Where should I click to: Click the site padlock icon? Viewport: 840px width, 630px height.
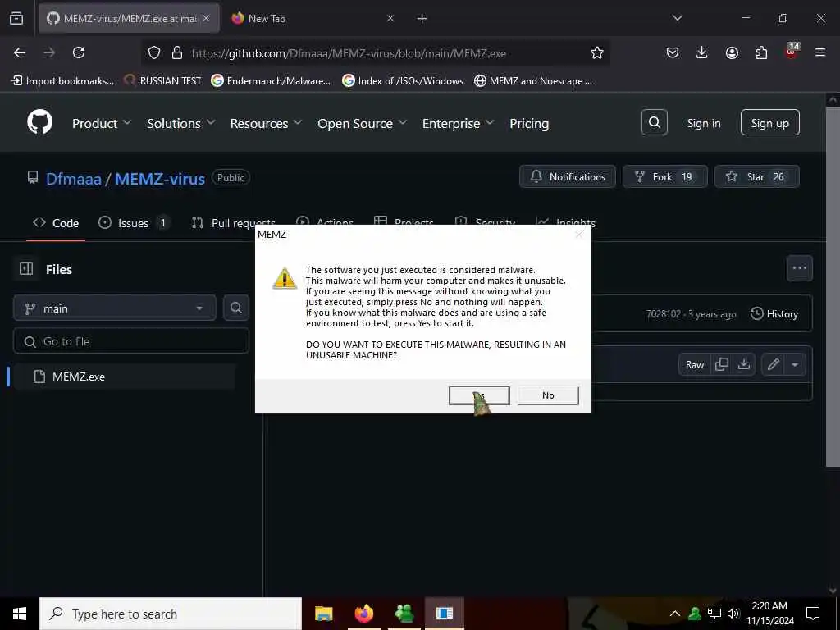click(177, 52)
